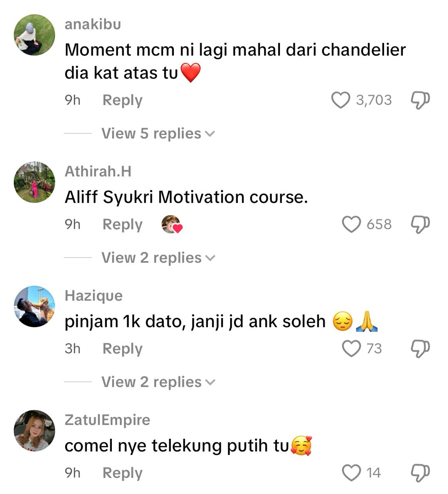Viewport: 448px width, 494px height.
Task: Reply to Hazique's pinjam 1k comment
Action: [x=122, y=349]
